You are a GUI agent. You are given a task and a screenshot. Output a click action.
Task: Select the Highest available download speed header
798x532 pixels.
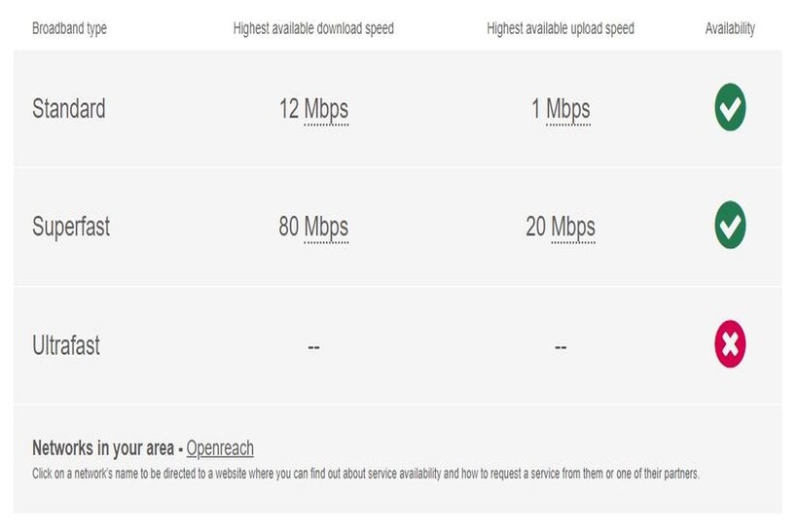313,29
